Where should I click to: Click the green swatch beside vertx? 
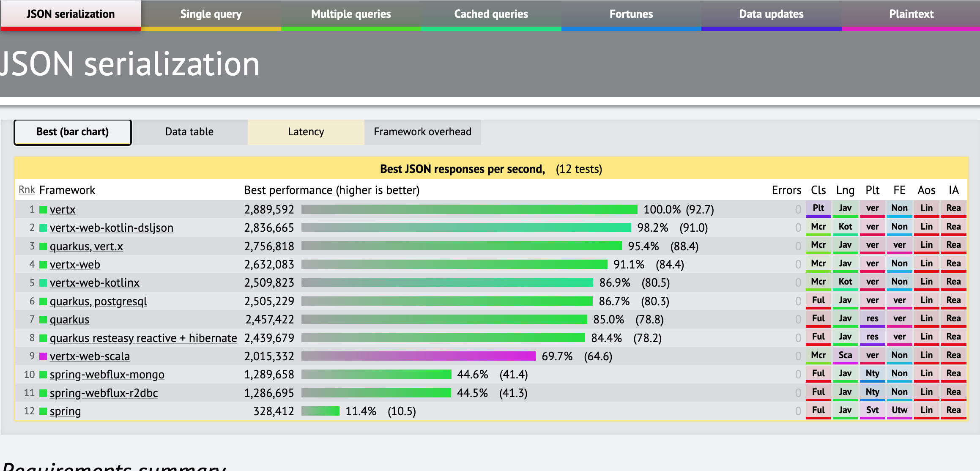tap(43, 209)
